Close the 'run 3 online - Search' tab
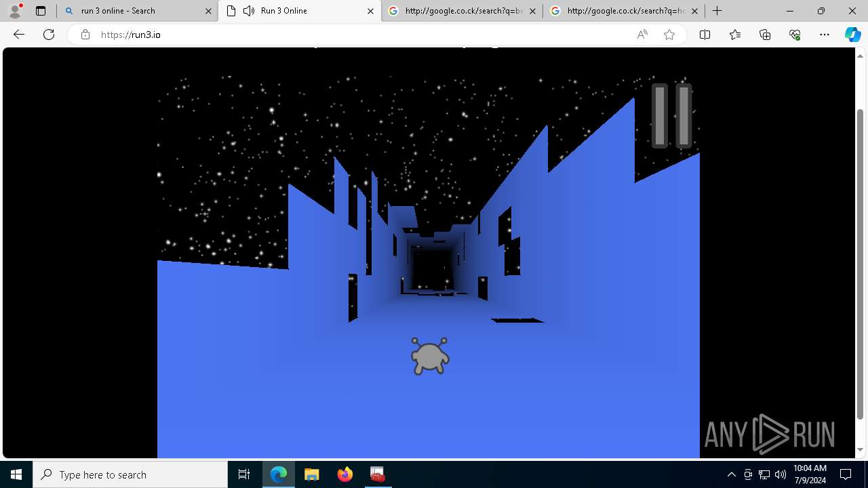This screenshot has width=868, height=488. tap(208, 11)
